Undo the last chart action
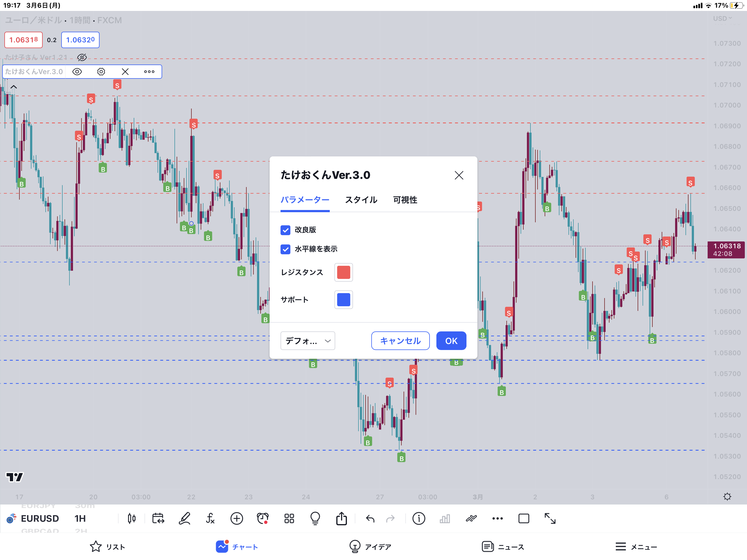747x560 pixels. coord(370,518)
